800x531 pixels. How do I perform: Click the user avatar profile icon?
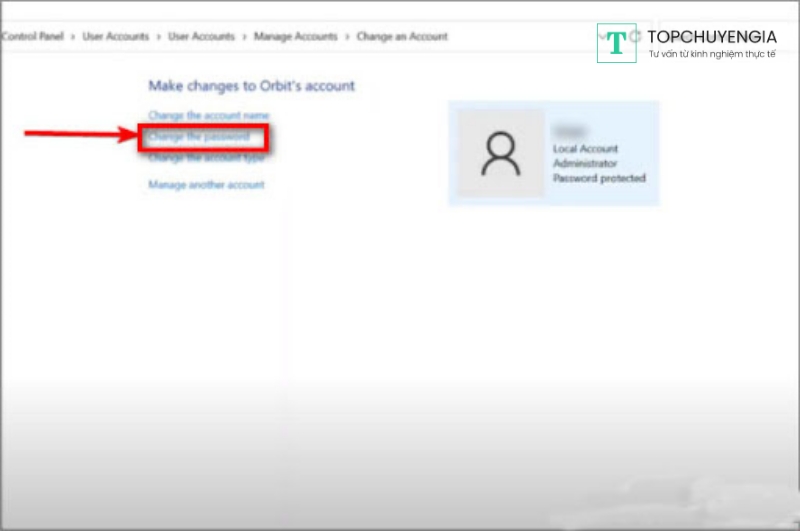coord(501,153)
